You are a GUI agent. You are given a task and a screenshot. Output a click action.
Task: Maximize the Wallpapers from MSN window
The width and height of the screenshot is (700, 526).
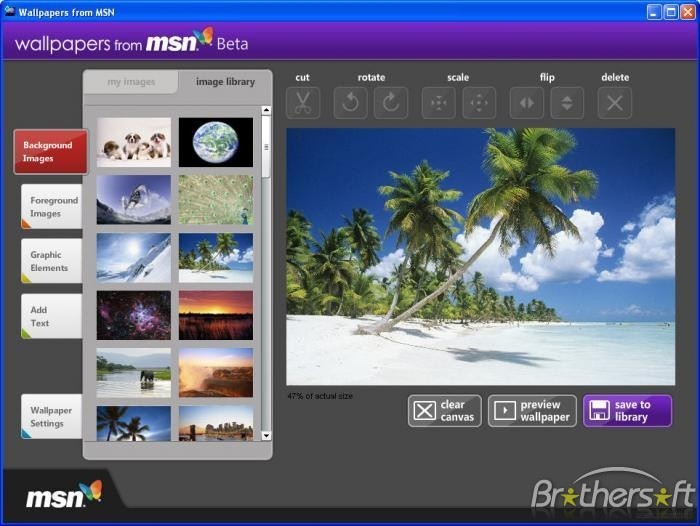[671, 12]
